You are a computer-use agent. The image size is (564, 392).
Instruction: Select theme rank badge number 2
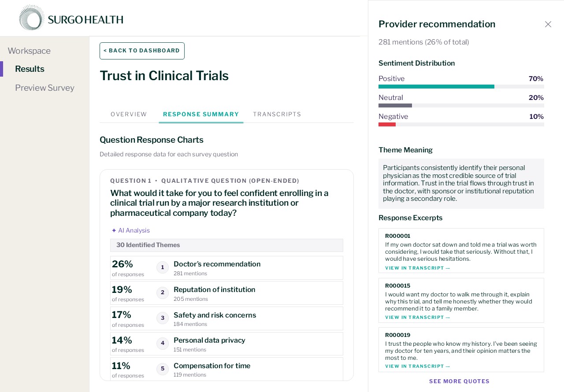coord(163,293)
